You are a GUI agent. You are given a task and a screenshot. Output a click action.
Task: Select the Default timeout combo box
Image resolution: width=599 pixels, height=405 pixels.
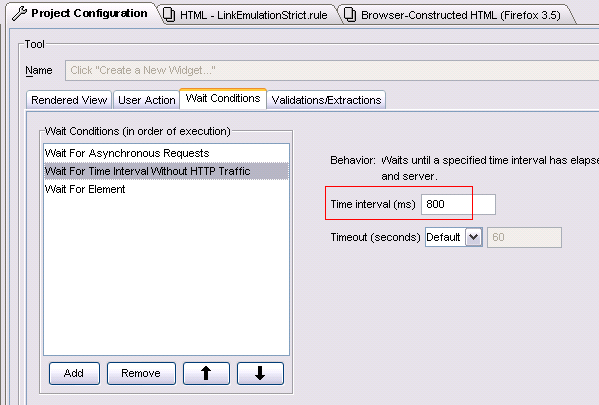coord(454,237)
